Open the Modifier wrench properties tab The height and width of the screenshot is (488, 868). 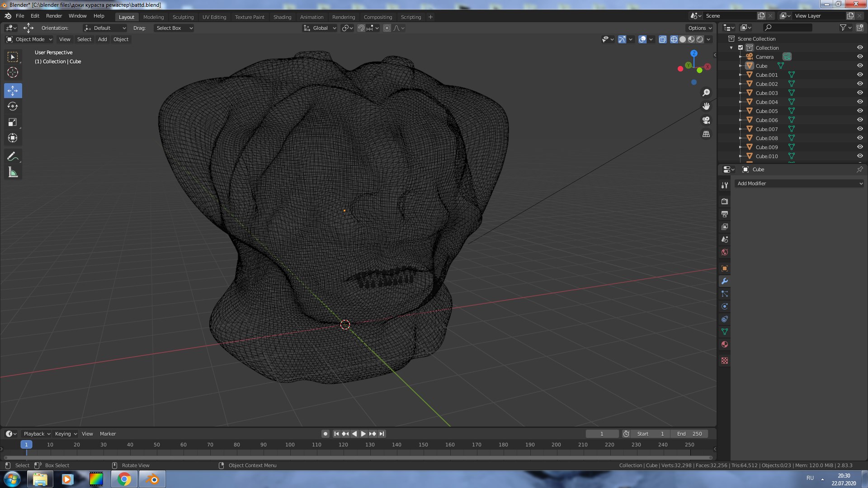pyautogui.click(x=725, y=281)
